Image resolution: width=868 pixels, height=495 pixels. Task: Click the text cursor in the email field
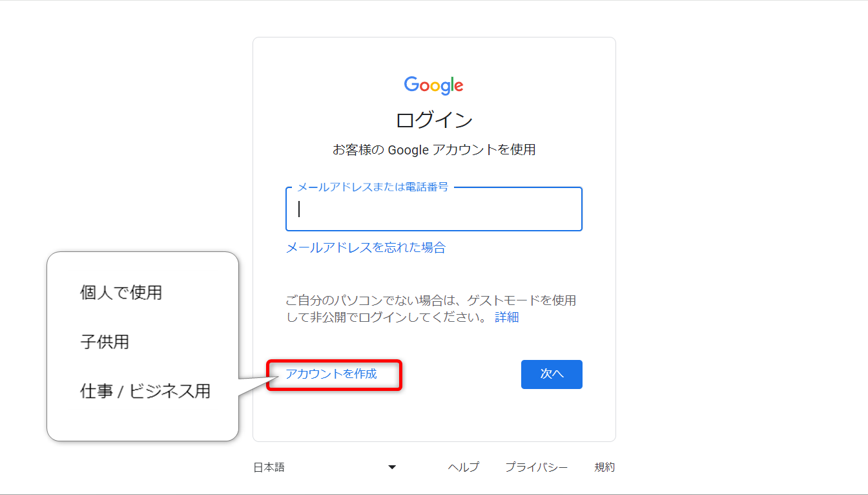[x=299, y=209]
